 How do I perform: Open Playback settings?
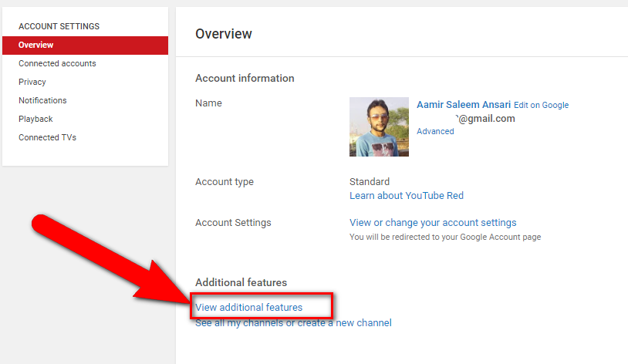point(35,119)
